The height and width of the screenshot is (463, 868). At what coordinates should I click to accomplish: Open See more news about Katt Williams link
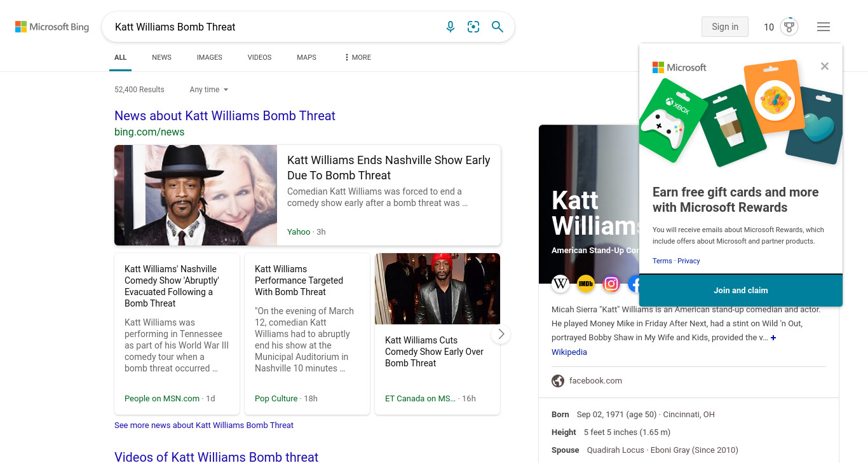click(204, 425)
